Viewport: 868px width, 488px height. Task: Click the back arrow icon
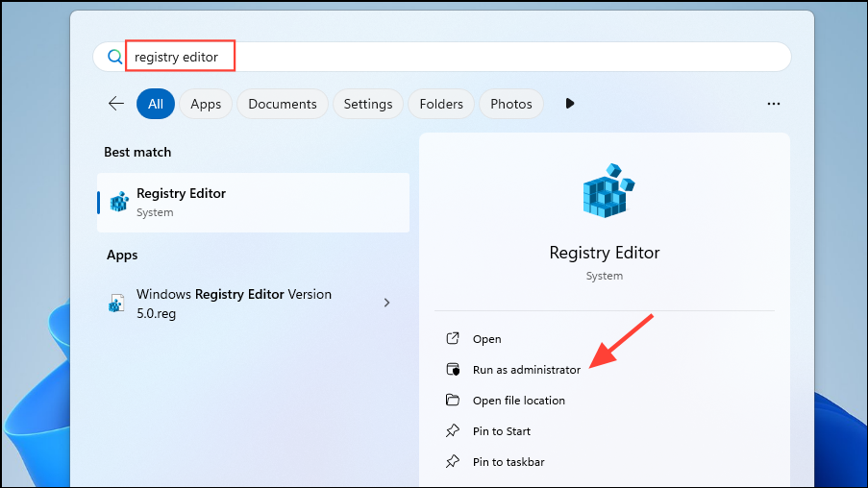pos(115,104)
